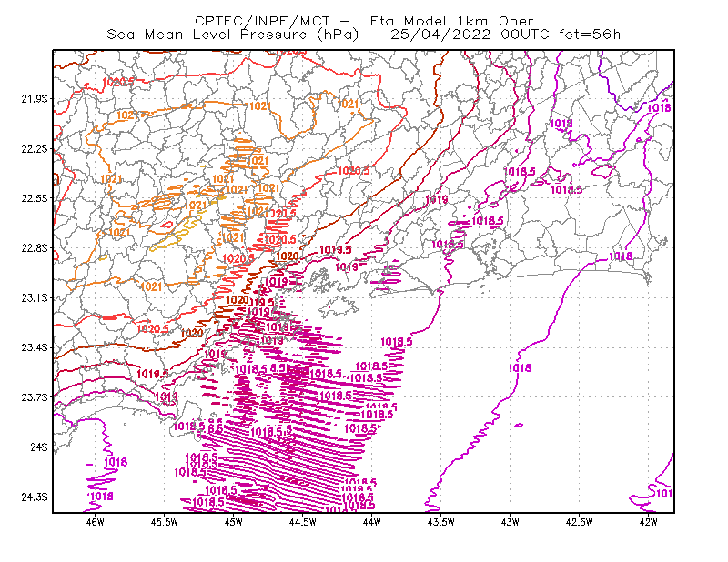Click the 23.1S latitude tick label
Image resolution: width=728 pixels, height=562 pixels.
[x=34, y=297]
